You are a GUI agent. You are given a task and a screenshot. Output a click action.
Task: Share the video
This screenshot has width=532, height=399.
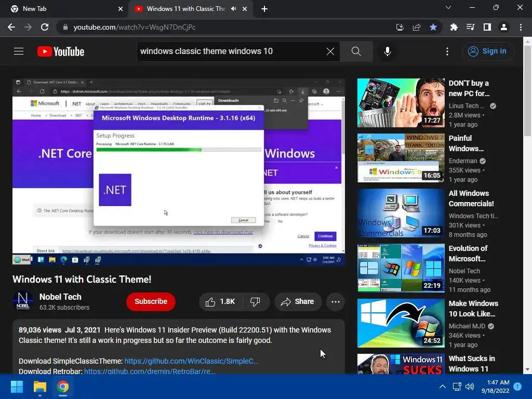click(x=298, y=302)
